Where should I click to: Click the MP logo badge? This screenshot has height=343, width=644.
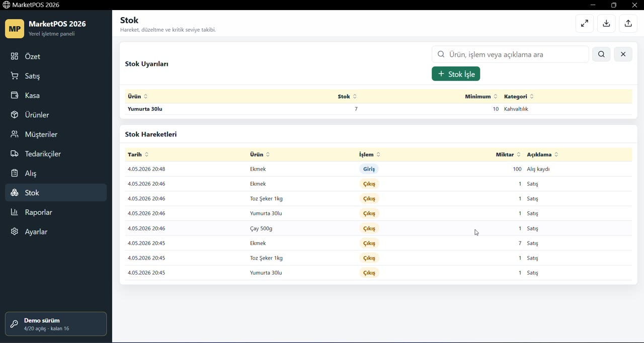tap(15, 29)
